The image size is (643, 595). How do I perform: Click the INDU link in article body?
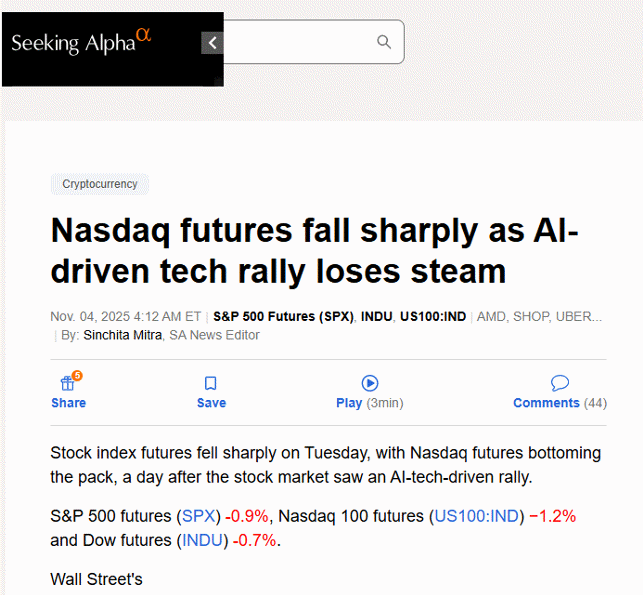[204, 540]
